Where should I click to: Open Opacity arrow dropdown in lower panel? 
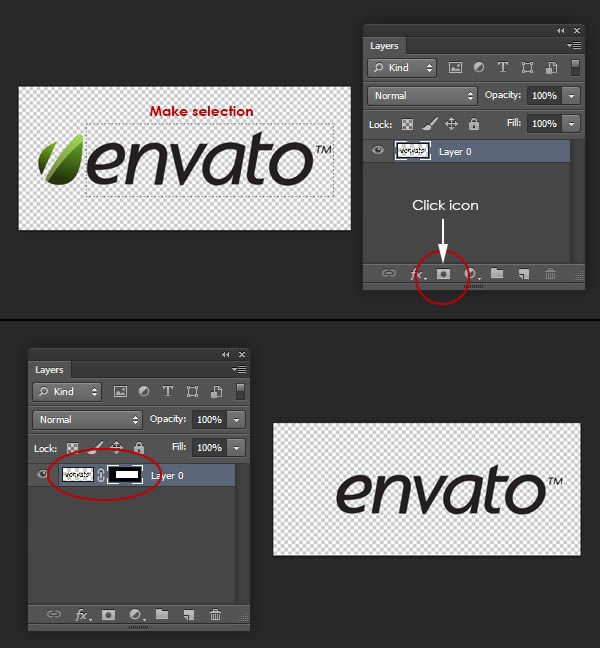[236, 420]
